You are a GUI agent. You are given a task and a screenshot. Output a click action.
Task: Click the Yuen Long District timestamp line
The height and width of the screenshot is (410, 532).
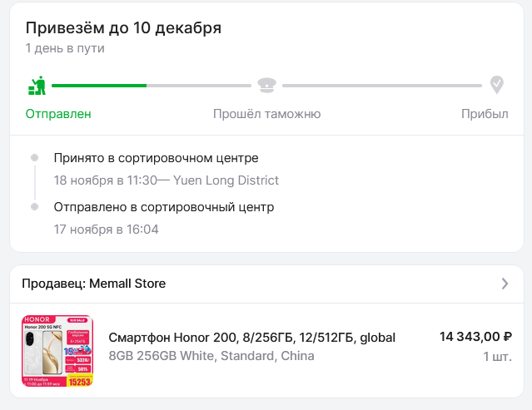[166, 180]
